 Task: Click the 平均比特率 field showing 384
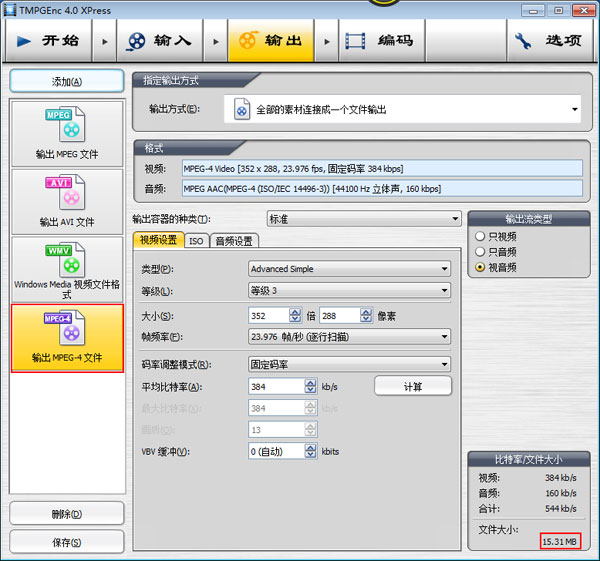click(277, 386)
